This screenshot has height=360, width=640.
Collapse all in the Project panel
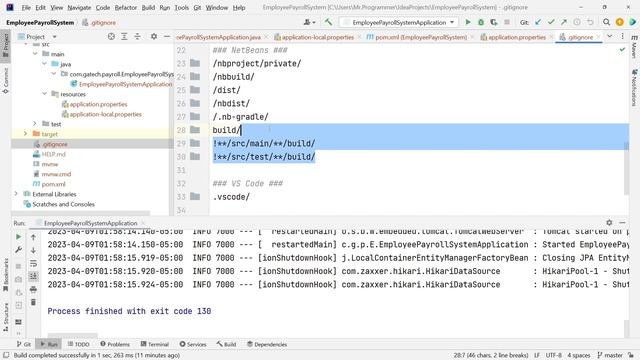137,36
